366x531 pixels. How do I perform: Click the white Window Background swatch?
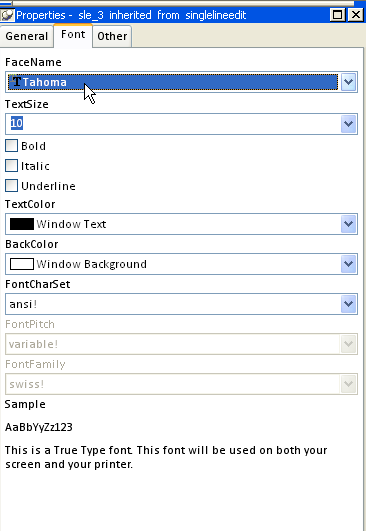tap(22, 264)
